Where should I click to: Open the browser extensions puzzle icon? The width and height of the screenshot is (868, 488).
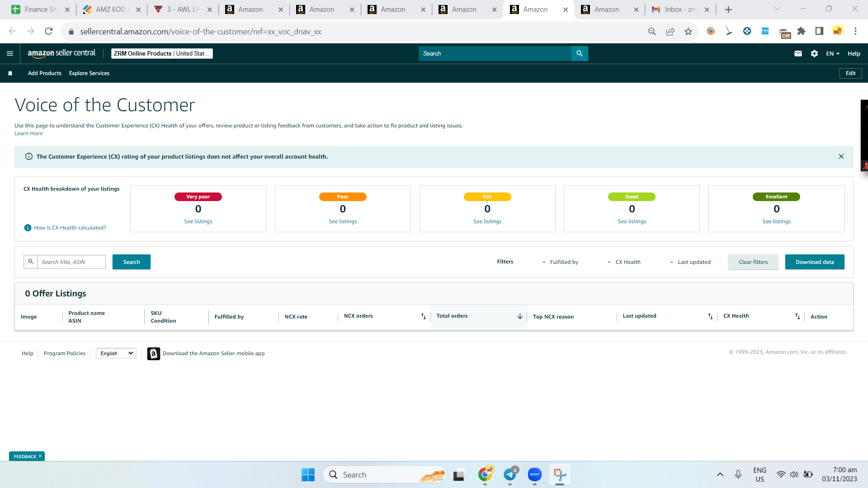pos(801,31)
